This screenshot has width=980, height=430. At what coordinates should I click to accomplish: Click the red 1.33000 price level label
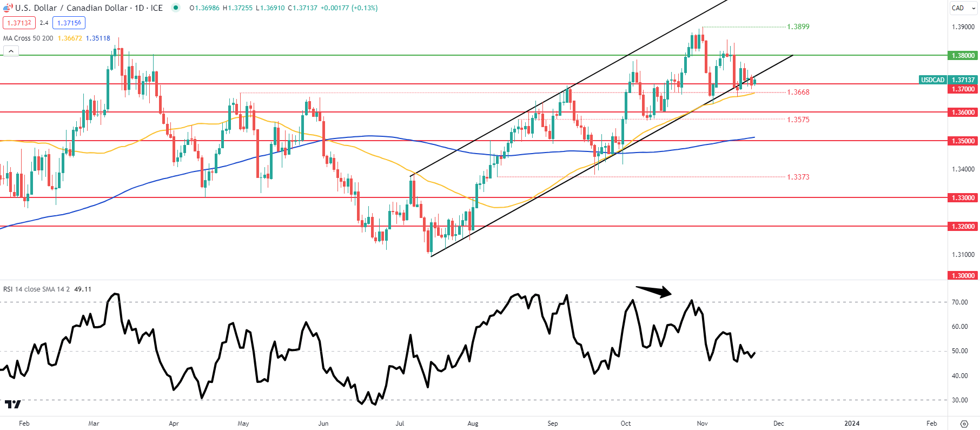(963, 198)
